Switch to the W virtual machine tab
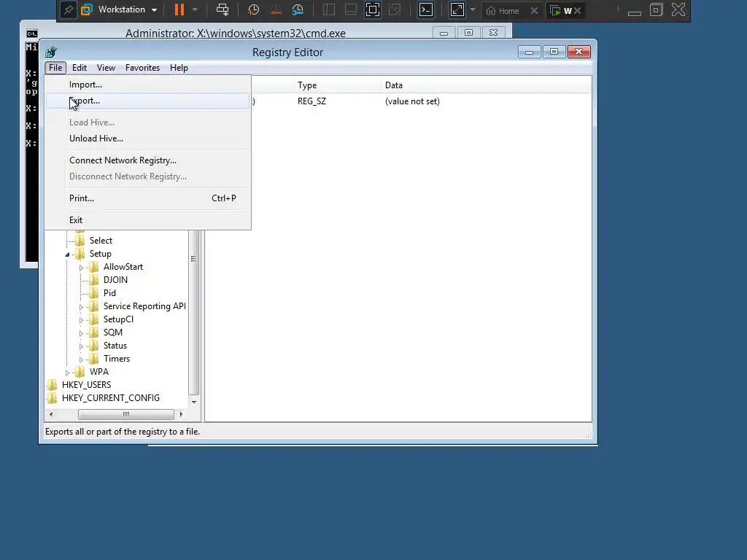This screenshot has height=560, width=747. [x=561, y=10]
